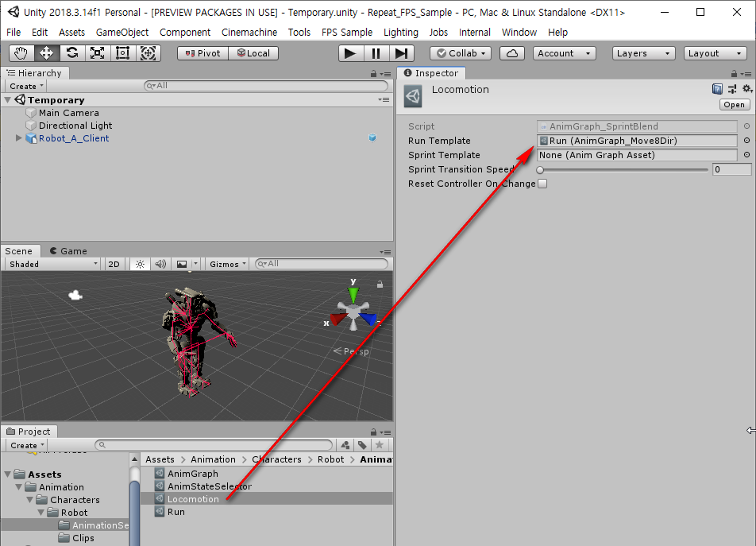Viewport: 756px width, 546px height.
Task: Select the AnimGraph asset
Action: pos(192,474)
